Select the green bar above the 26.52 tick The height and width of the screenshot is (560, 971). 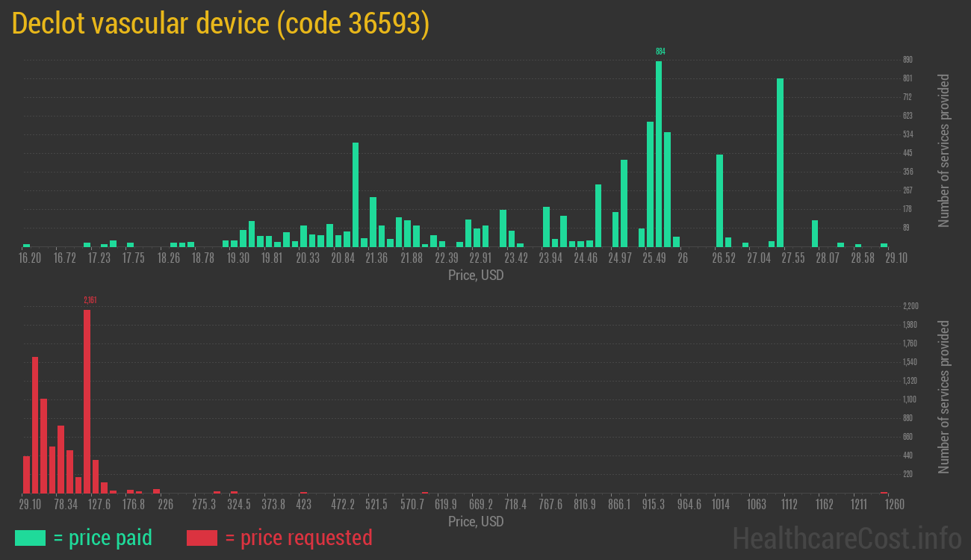(x=719, y=200)
